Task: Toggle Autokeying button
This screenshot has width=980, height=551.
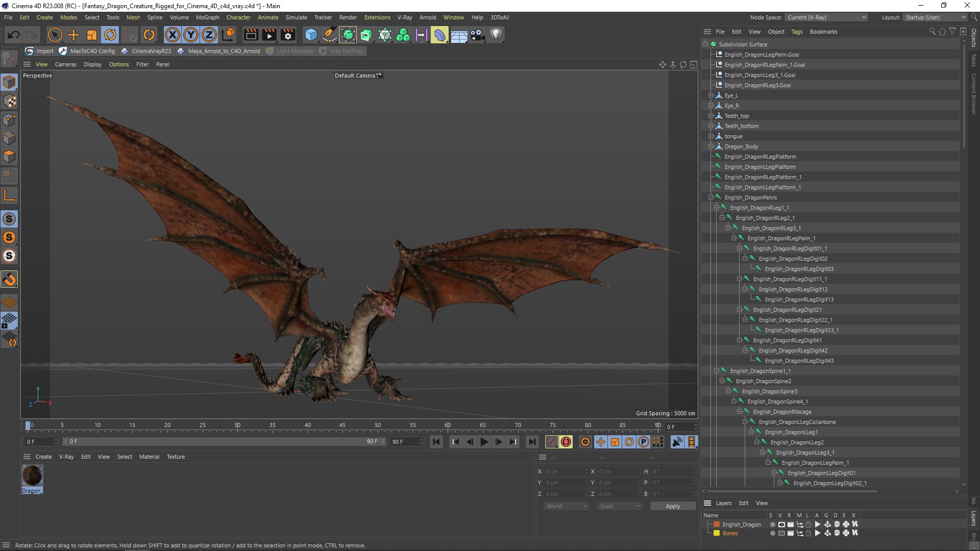Action: [x=566, y=442]
